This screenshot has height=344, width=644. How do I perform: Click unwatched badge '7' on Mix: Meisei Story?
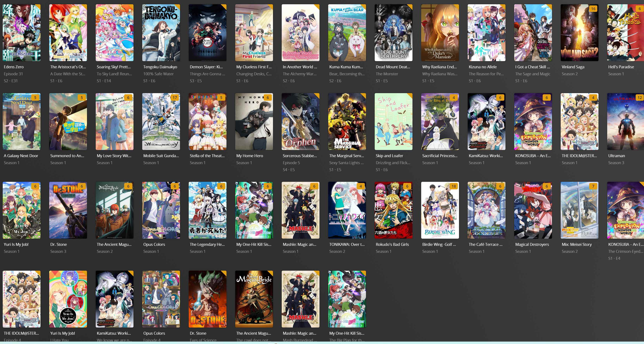pyautogui.click(x=593, y=186)
